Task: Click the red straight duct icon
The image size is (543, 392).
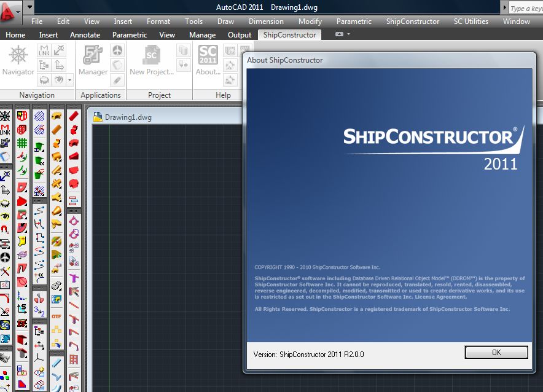Action: [74, 116]
